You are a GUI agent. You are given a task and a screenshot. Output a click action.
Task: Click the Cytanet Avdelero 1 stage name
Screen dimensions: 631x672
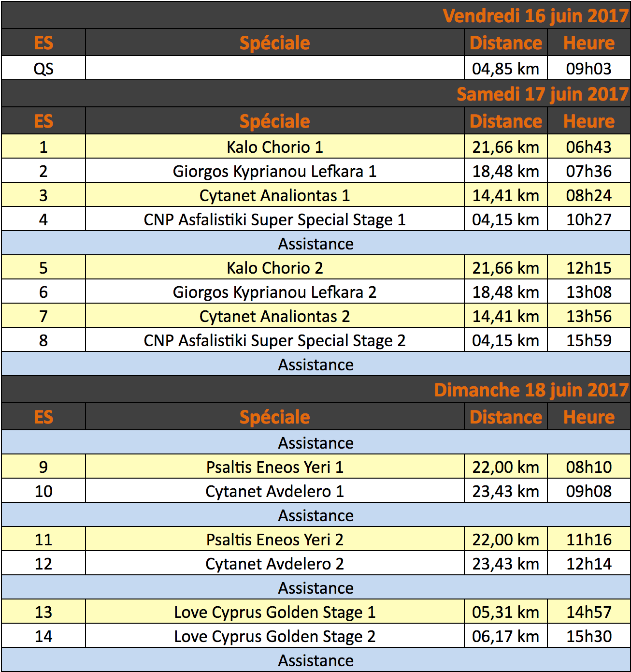(x=274, y=491)
